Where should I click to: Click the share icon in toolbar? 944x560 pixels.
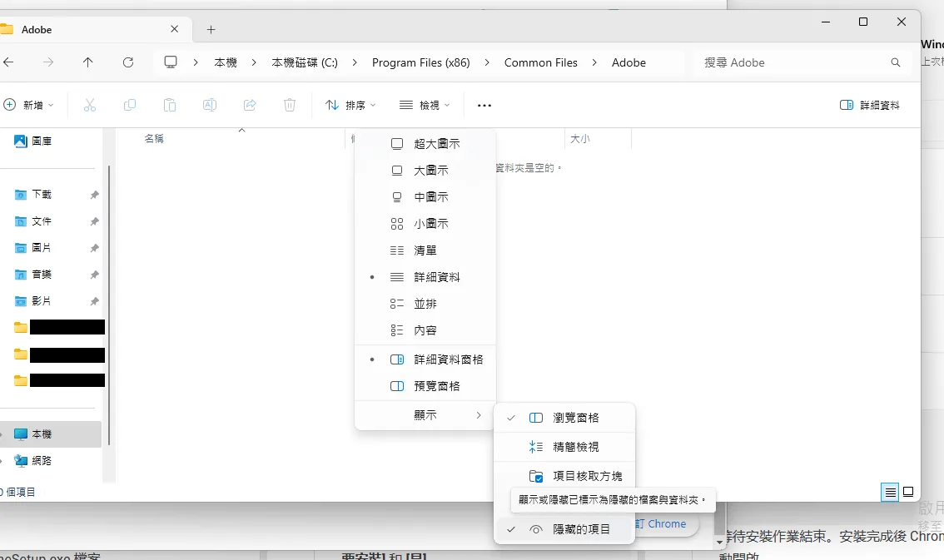pos(250,106)
